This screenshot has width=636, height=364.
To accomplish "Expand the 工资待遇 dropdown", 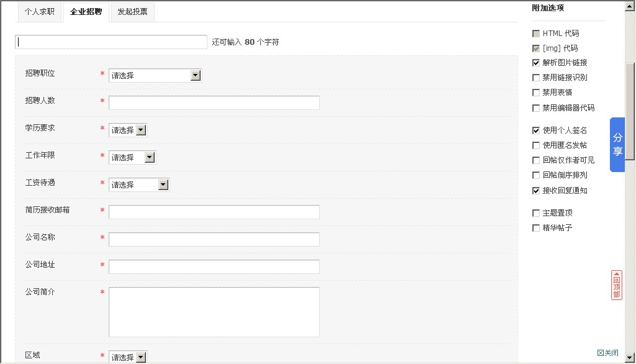I will coord(139,184).
